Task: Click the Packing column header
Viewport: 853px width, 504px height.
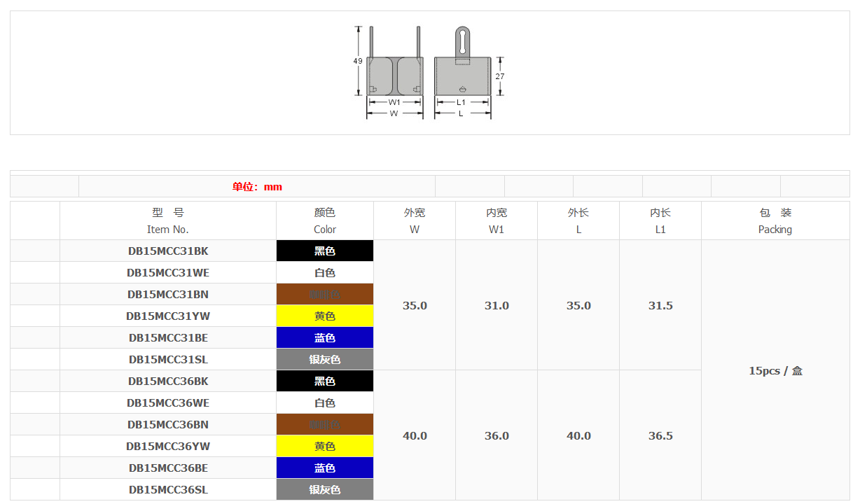Action: click(x=775, y=220)
